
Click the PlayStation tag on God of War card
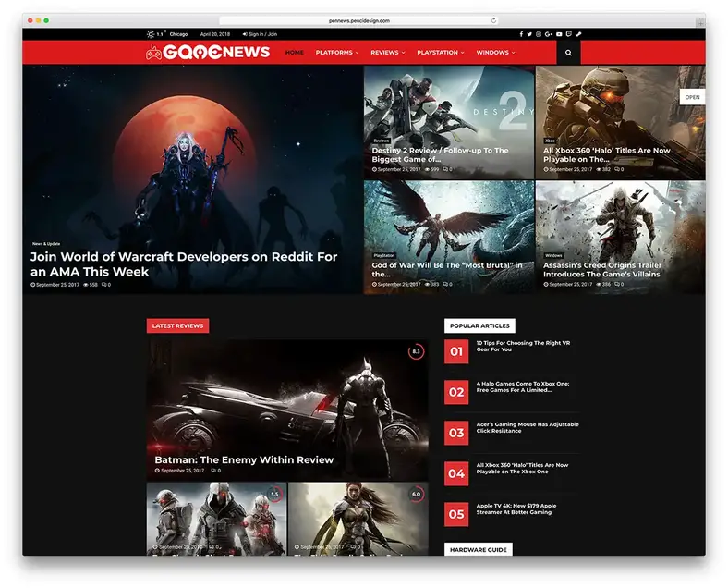click(384, 255)
